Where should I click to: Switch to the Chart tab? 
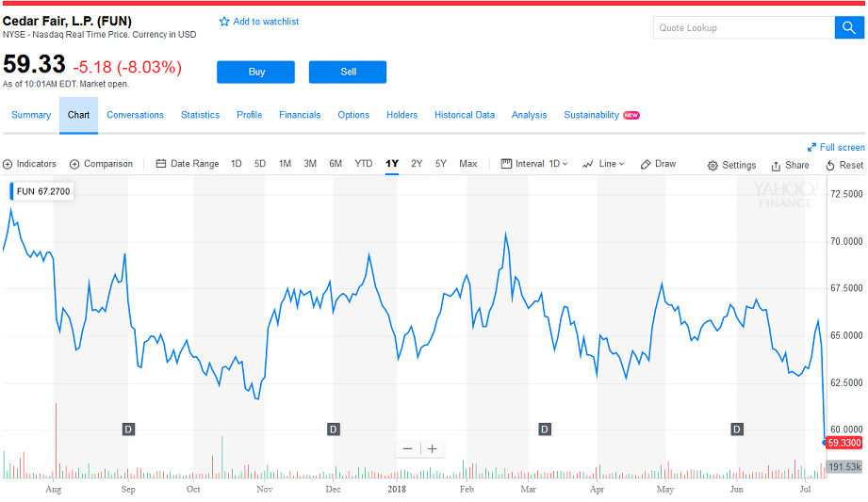click(78, 115)
